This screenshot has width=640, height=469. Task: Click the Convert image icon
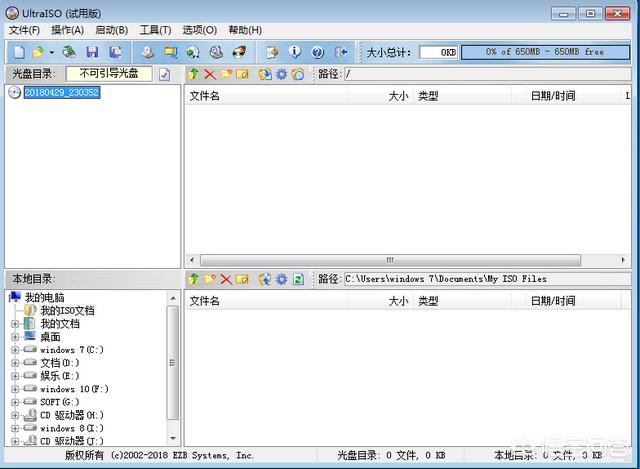(193, 52)
